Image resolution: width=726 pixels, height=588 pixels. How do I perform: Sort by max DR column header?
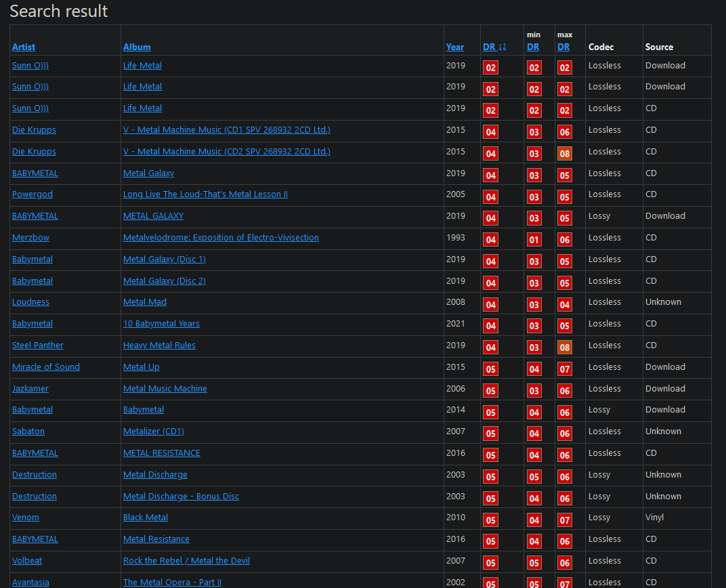(563, 47)
